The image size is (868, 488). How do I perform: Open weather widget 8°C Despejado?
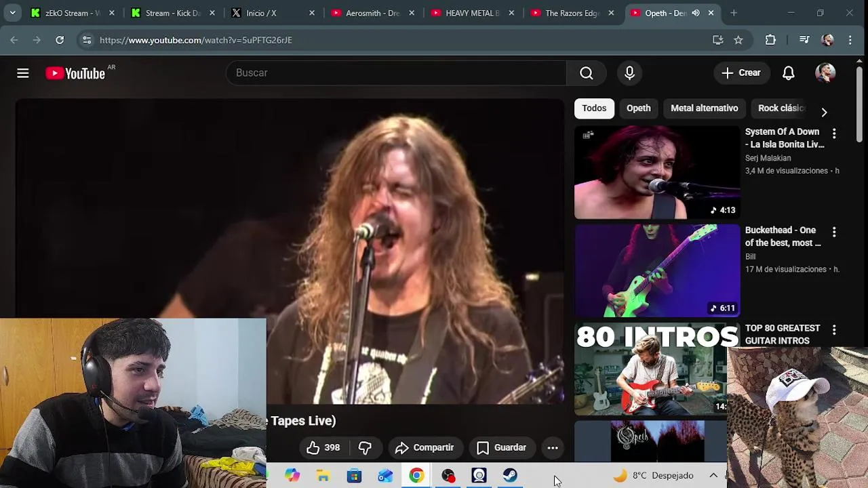pyautogui.click(x=654, y=476)
